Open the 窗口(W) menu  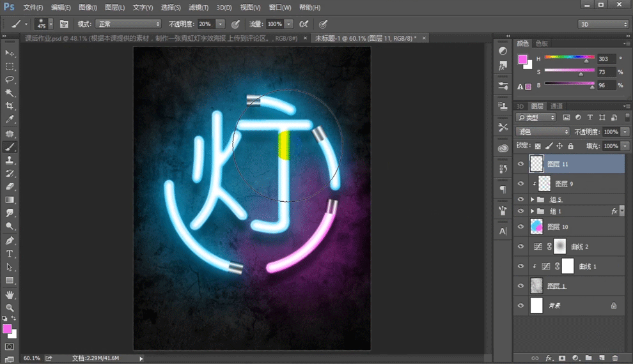(x=280, y=7)
